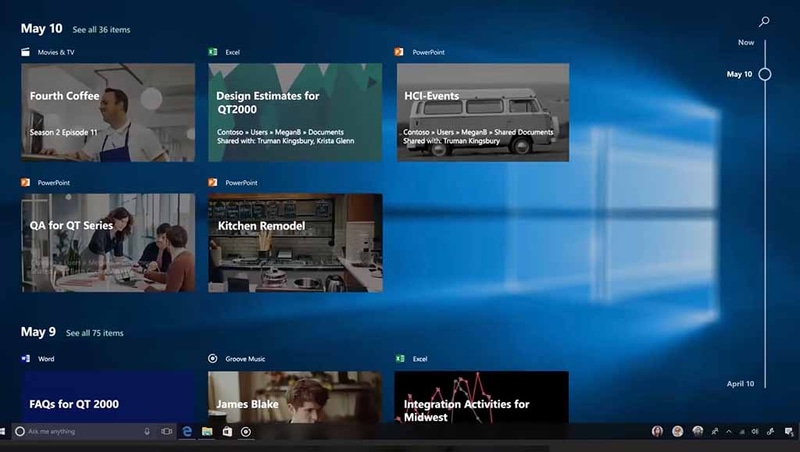
Task: Click the second My People contact avatar
Action: click(678, 432)
